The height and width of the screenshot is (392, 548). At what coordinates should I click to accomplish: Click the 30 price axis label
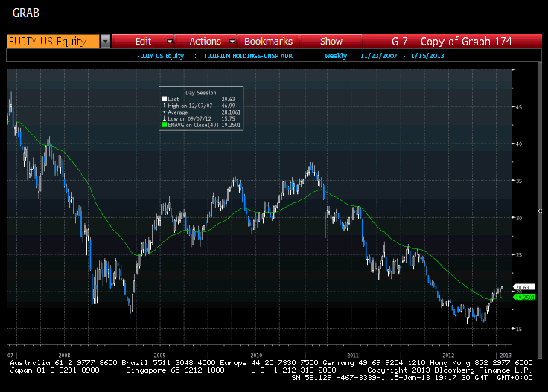(x=519, y=218)
